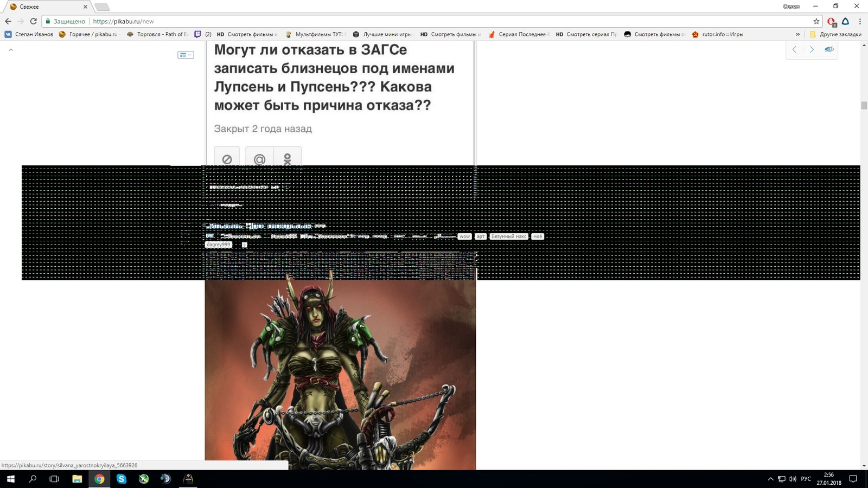Click the blue triangle extension icon
The width and height of the screenshot is (868, 488).
[x=845, y=21]
